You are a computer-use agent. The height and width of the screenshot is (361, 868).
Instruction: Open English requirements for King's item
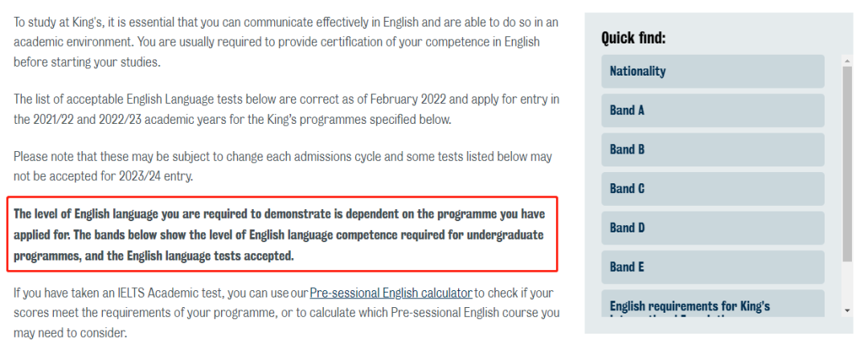coord(713,303)
